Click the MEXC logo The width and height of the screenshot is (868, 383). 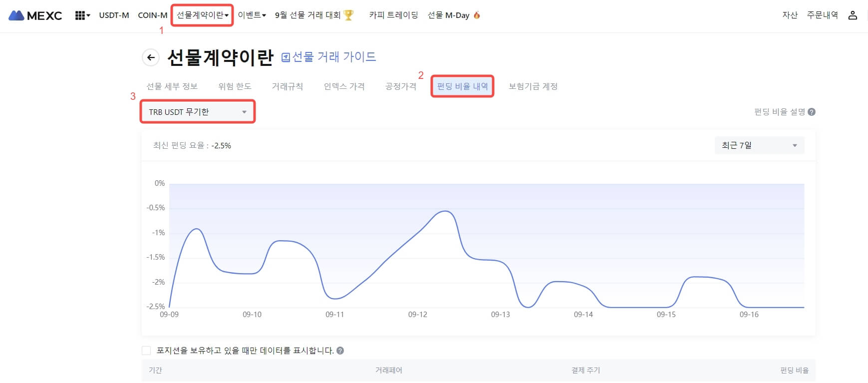[35, 15]
